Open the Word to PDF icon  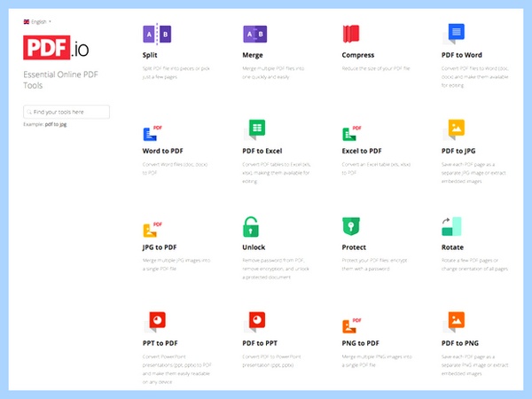click(x=153, y=133)
